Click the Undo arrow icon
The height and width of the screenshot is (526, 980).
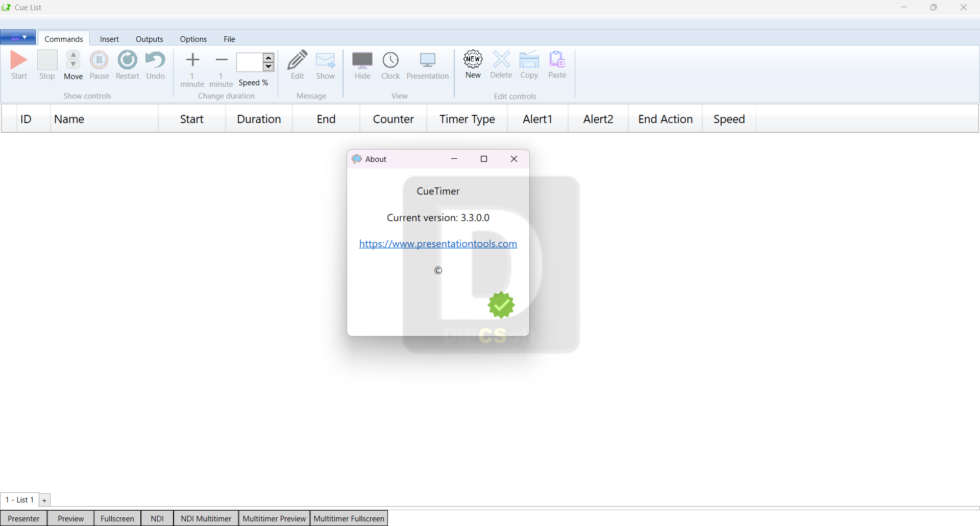155,60
